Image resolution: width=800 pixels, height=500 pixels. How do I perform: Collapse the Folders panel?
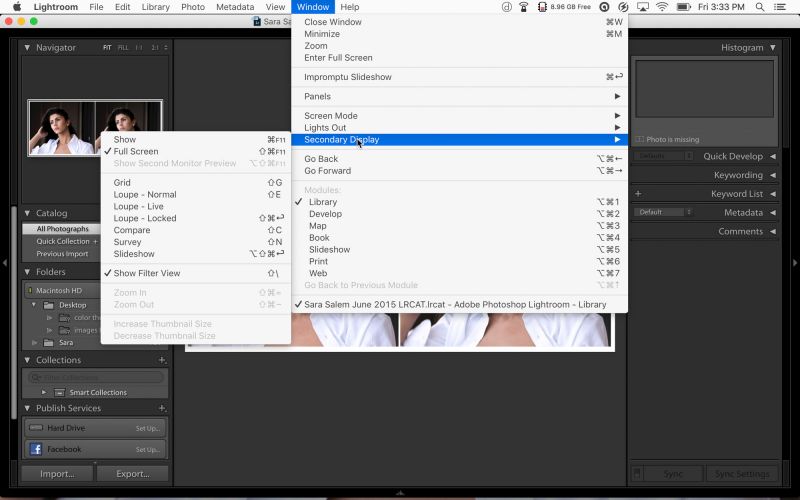click(x=27, y=272)
